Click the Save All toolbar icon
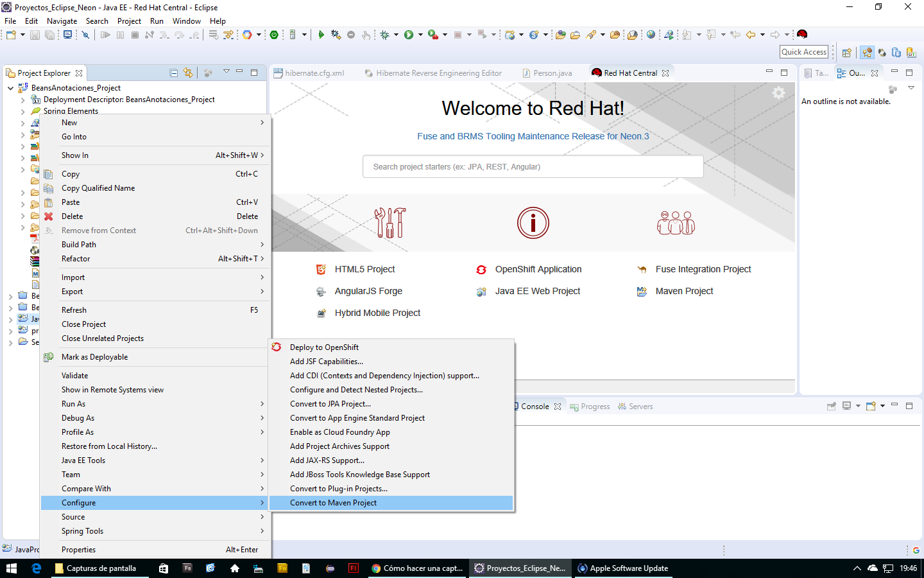Screen dimensions: 924x578 pos(49,35)
